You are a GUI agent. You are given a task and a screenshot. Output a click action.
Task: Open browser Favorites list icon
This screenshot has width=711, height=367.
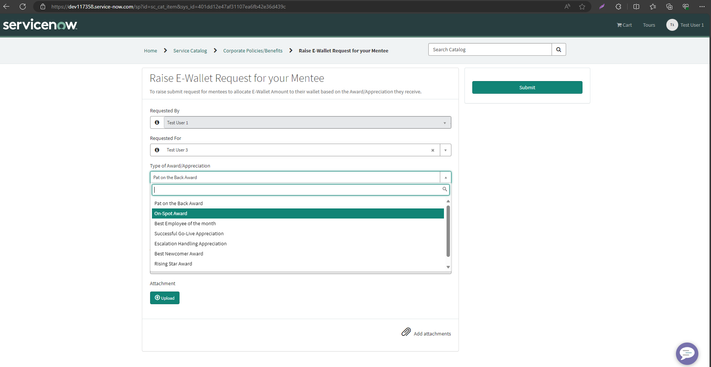pos(653,7)
